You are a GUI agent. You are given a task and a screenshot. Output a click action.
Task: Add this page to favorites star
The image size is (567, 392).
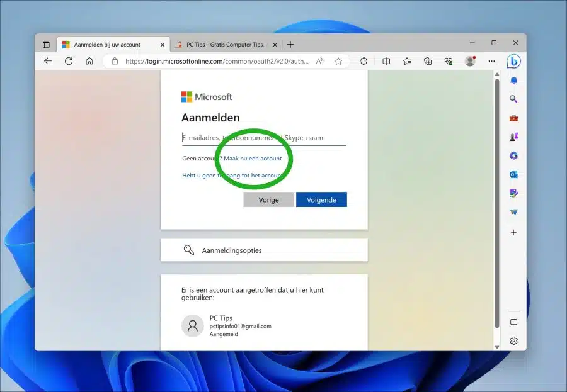point(338,62)
